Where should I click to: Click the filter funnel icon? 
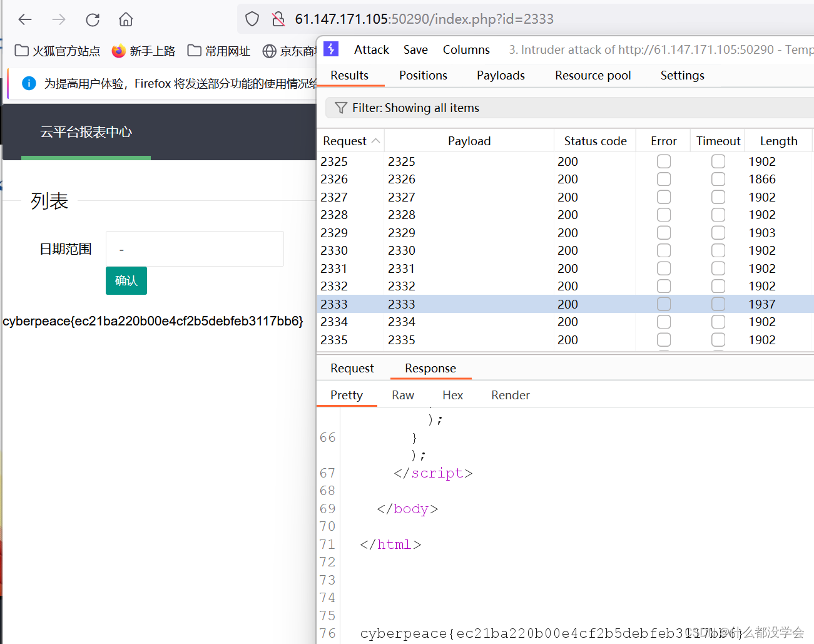click(x=341, y=108)
